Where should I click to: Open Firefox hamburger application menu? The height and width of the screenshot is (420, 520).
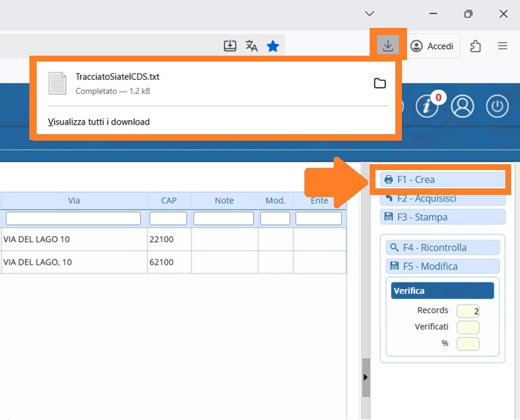pyautogui.click(x=502, y=46)
